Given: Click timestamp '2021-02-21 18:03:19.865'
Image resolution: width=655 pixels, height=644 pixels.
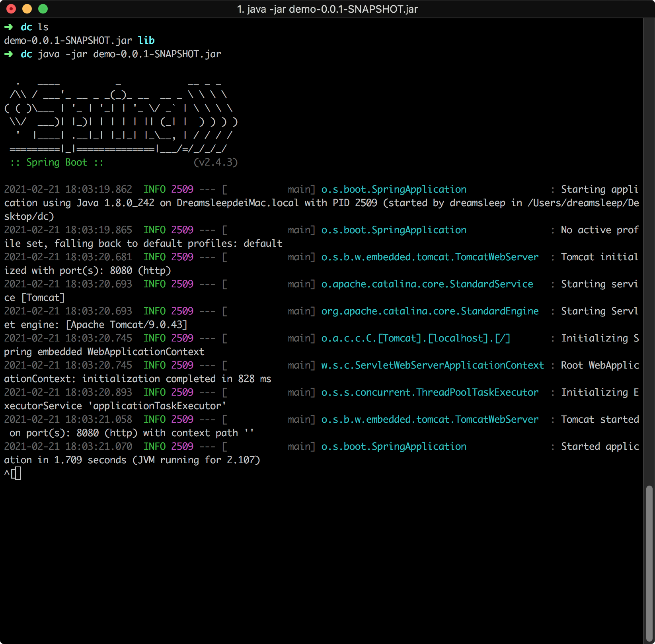Looking at the screenshot, I should [x=68, y=230].
